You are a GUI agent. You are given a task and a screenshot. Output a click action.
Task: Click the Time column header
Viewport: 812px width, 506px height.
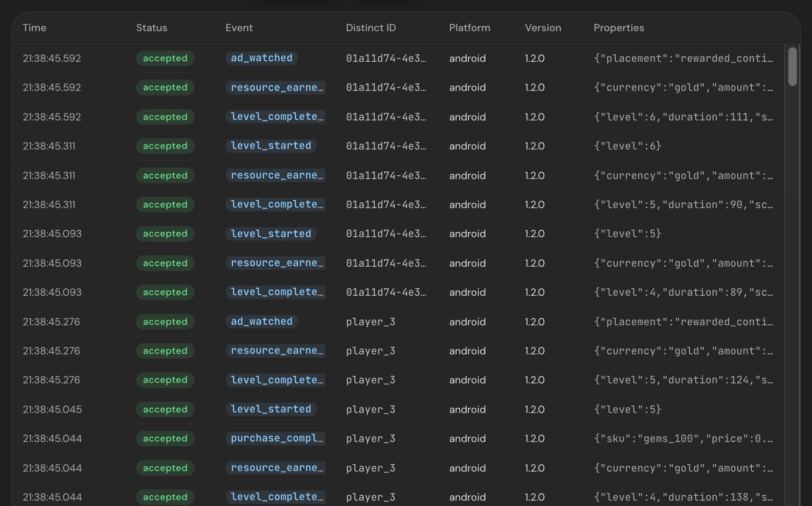(34, 28)
